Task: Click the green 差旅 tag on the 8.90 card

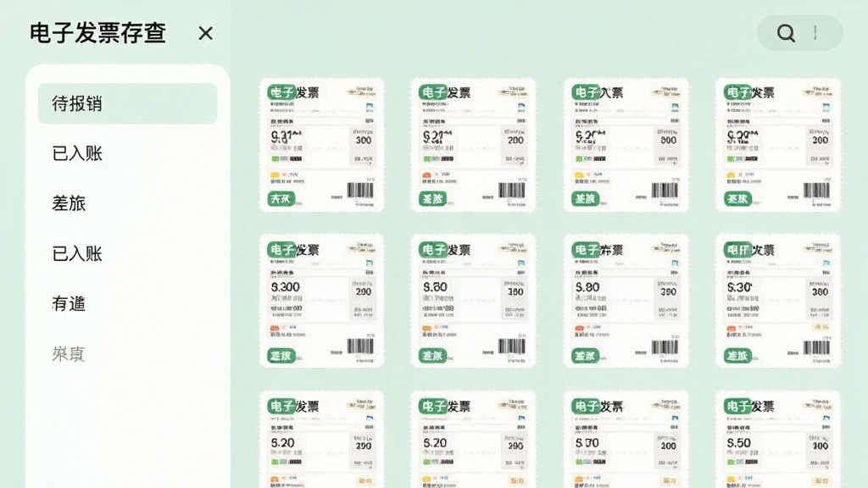Action: (x=585, y=355)
